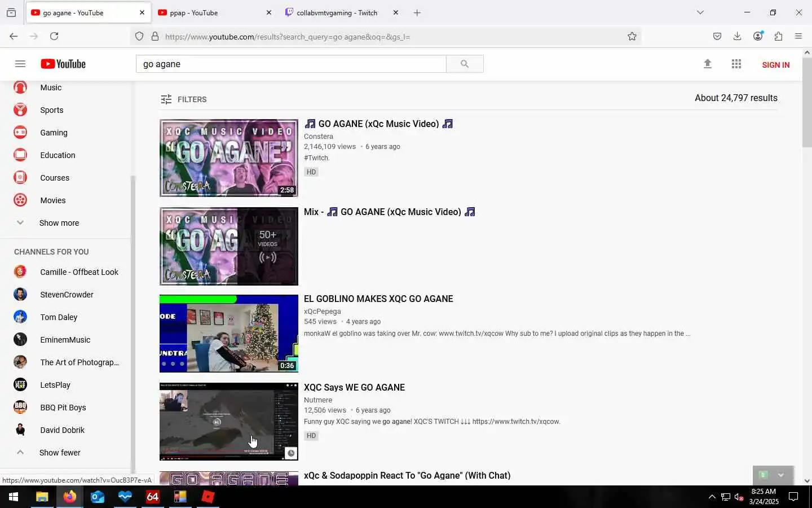Open David Dobrik channel avatar
Viewport: 812px width, 508px height.
pyautogui.click(x=20, y=430)
